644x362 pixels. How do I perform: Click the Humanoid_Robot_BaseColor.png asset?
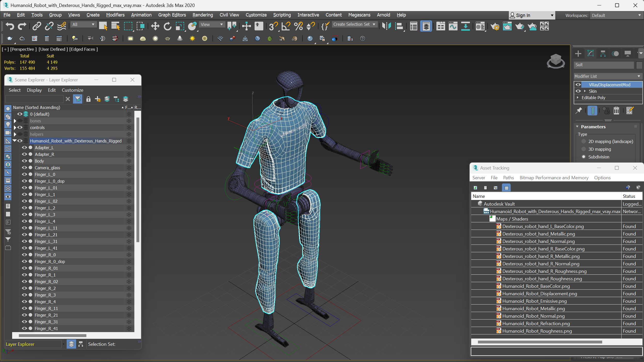(536, 286)
